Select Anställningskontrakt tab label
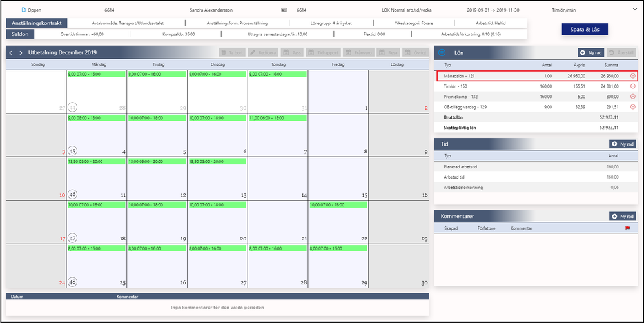Screen dimensions: 644x323 click(x=37, y=23)
